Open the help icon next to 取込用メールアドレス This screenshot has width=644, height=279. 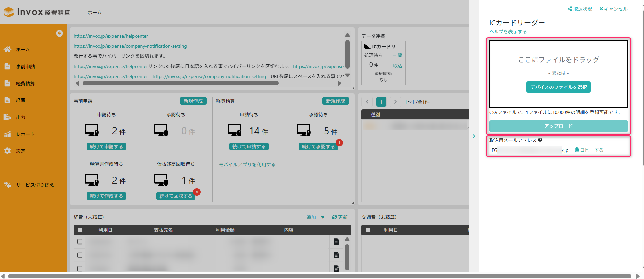pos(540,140)
